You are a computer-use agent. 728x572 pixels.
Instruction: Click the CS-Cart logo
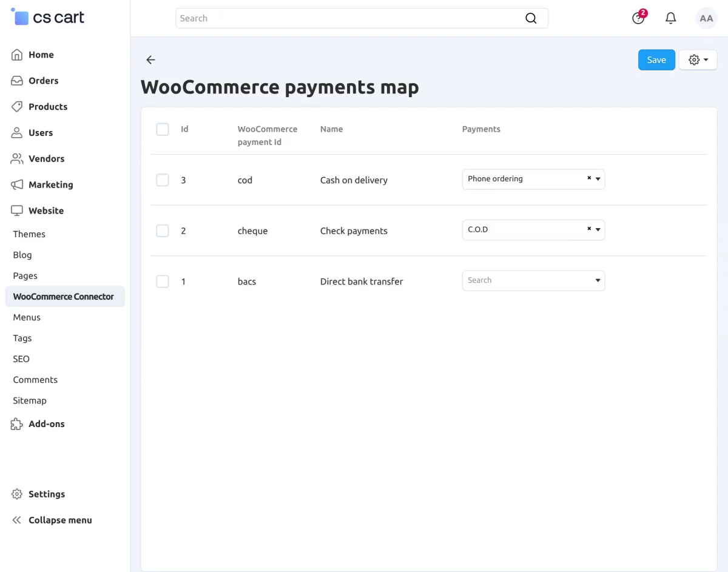pos(47,17)
